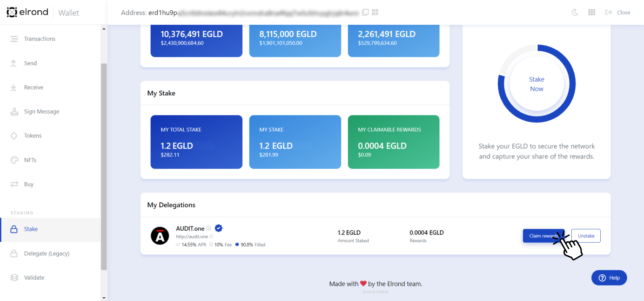Click the NFTs palette icon
Image resolution: width=644 pixels, height=301 pixels.
[x=14, y=160]
